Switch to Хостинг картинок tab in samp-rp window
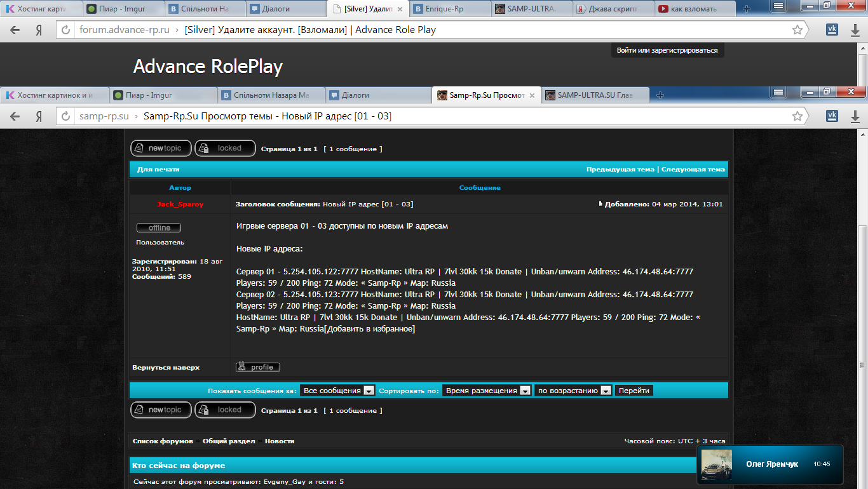 click(53, 95)
